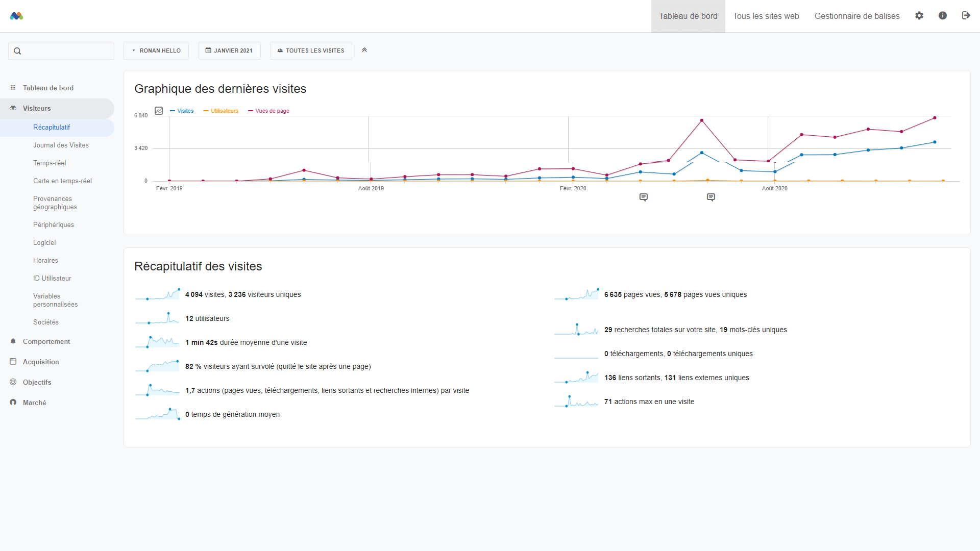Open the settings gear icon

click(919, 16)
